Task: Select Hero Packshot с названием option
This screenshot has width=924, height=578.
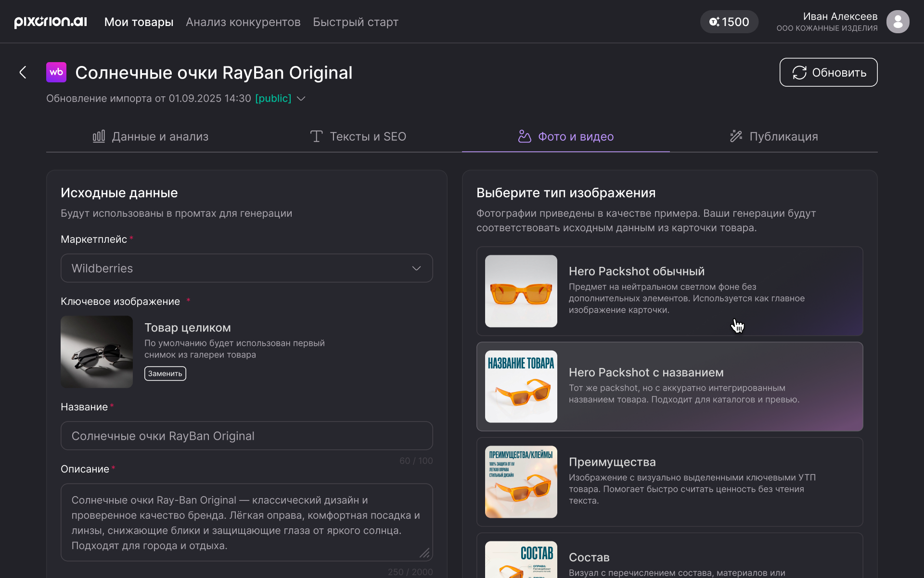Action: 669,386
